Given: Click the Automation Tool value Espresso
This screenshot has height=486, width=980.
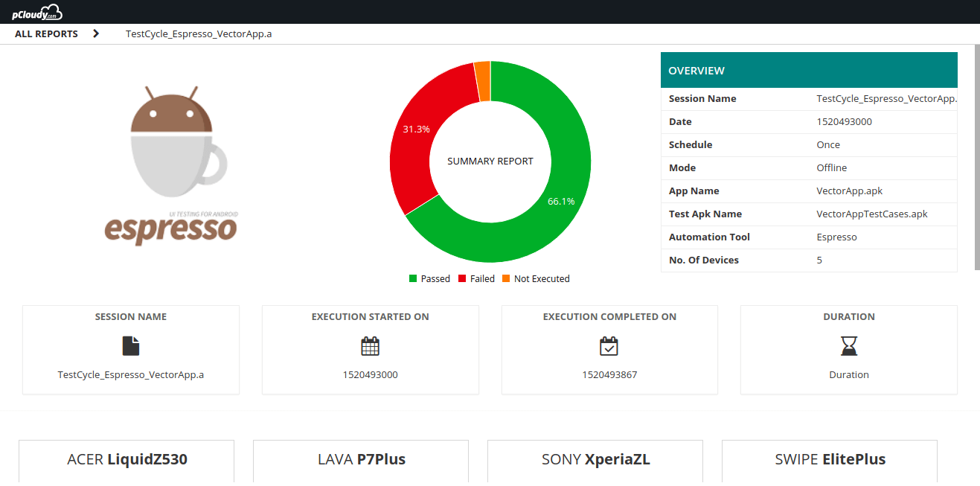Looking at the screenshot, I should [836, 237].
